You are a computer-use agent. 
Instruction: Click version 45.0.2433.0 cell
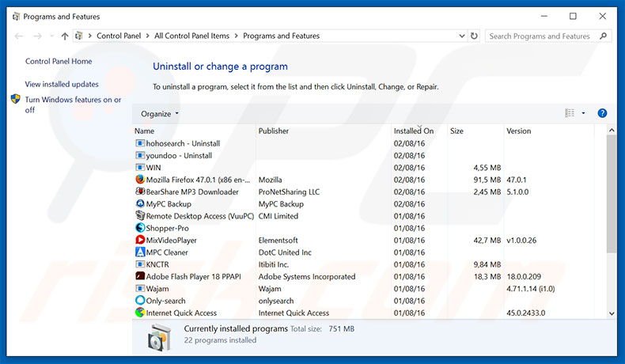pyautogui.click(x=526, y=313)
